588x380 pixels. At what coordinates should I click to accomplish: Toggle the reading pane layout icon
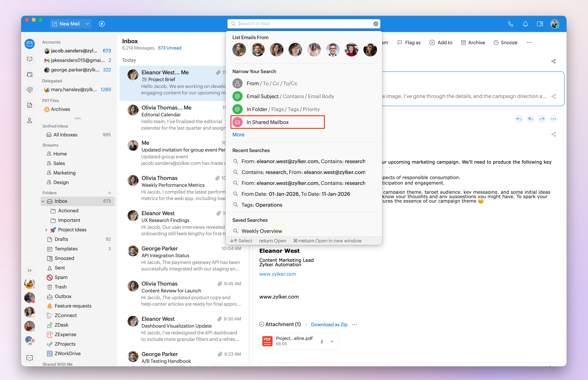pos(540,24)
